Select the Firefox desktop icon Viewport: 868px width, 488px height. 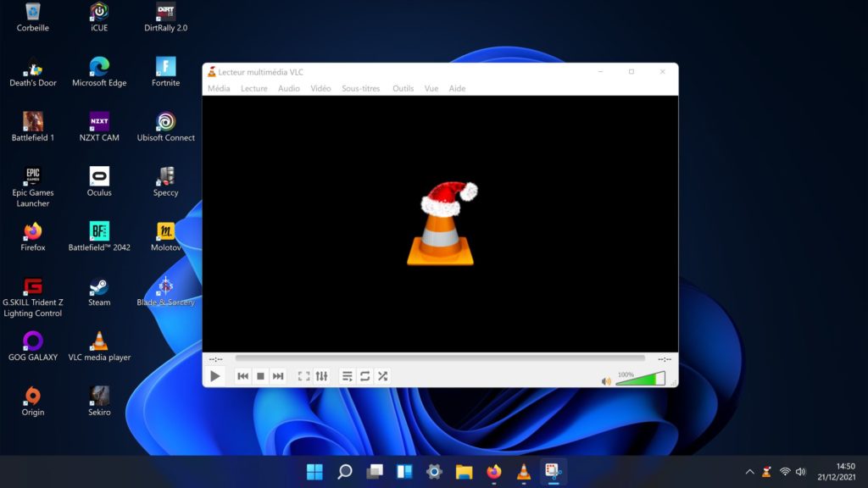(33, 236)
